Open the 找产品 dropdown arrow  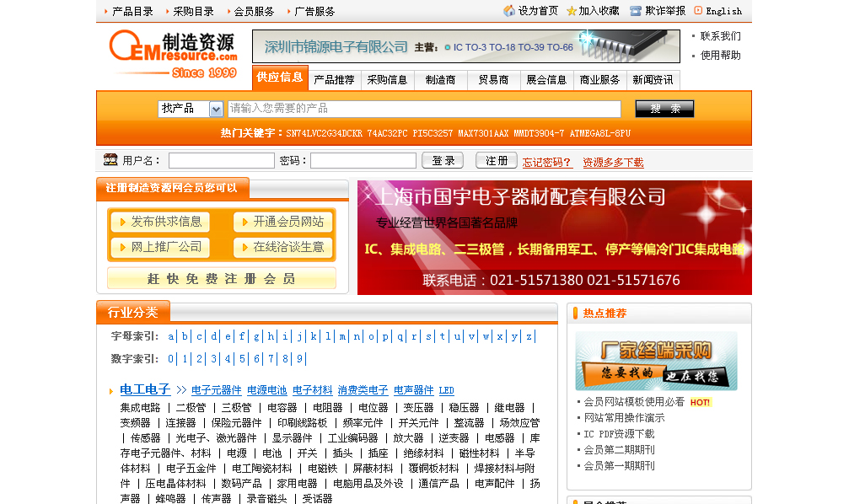[x=216, y=109]
